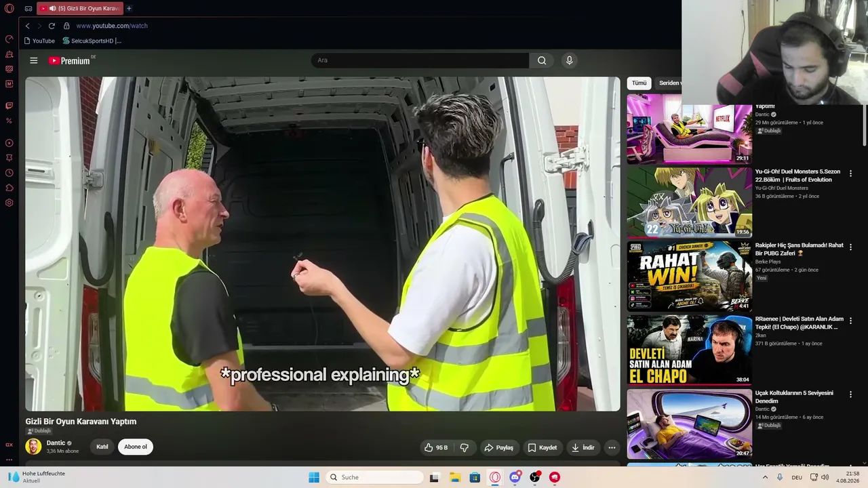Screen dimensions: 868x488
Task: Open Discord from the taskbar
Action: [515, 477]
